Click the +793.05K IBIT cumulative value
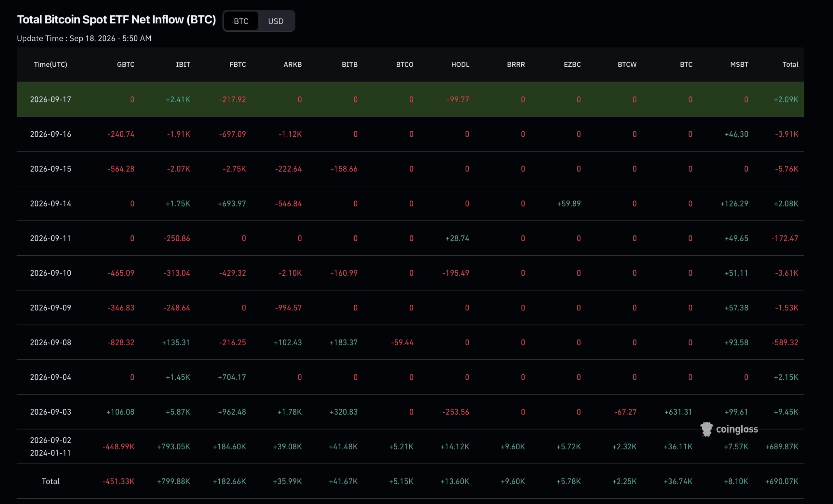The height and width of the screenshot is (504, 833). tap(173, 446)
